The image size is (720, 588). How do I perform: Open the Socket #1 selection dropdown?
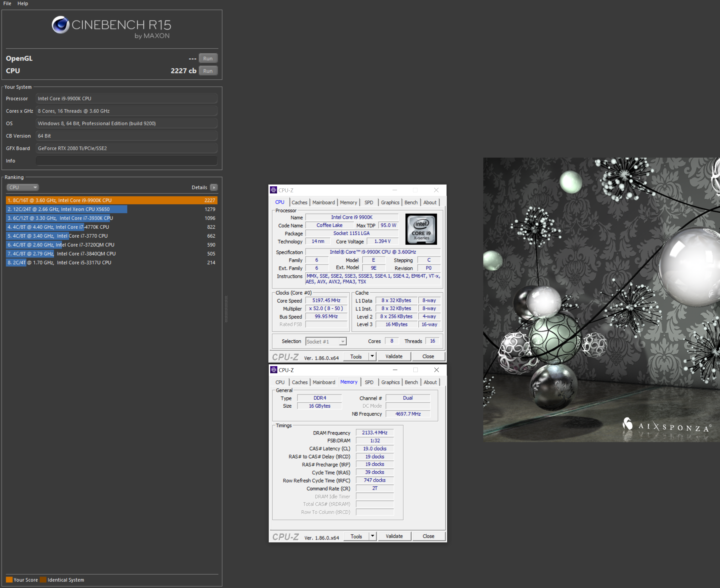click(326, 342)
